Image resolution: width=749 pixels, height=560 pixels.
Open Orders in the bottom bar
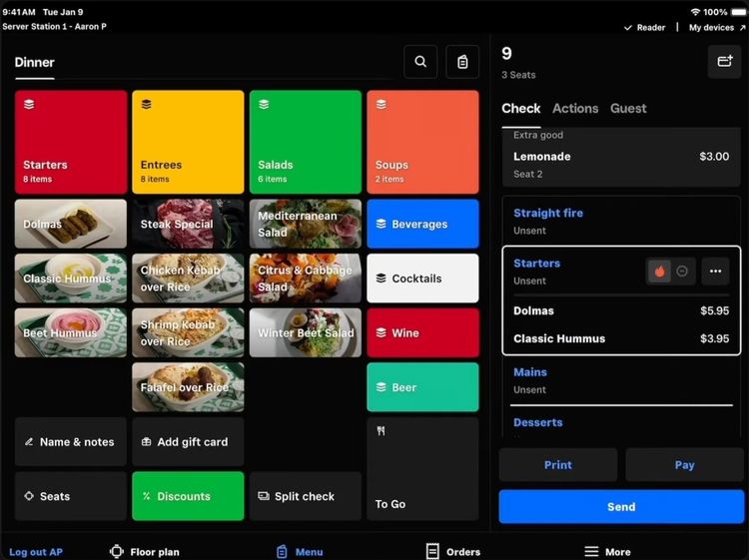[x=452, y=552]
